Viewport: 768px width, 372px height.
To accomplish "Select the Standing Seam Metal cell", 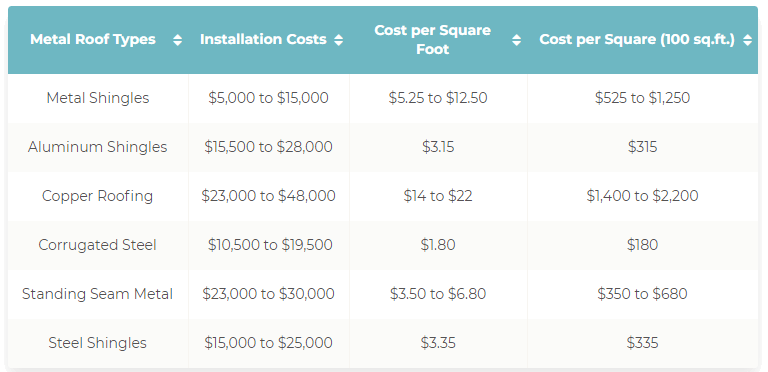I will point(98,294).
